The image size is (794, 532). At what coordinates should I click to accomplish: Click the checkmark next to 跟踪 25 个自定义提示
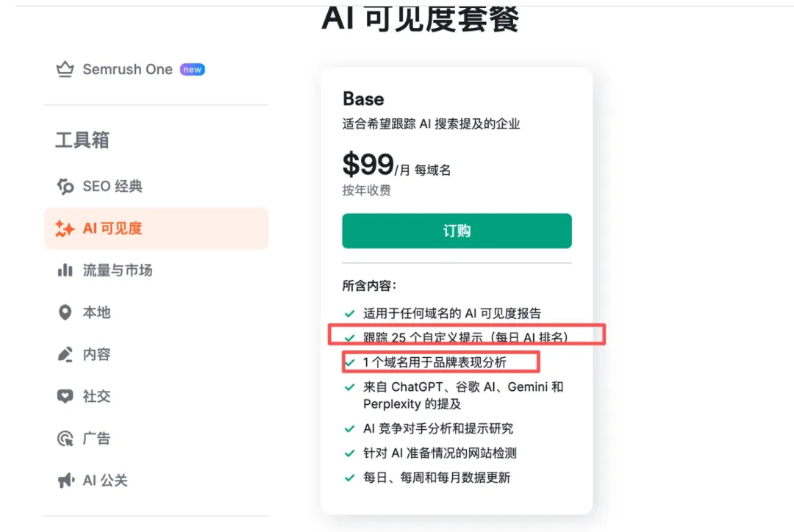coord(349,337)
